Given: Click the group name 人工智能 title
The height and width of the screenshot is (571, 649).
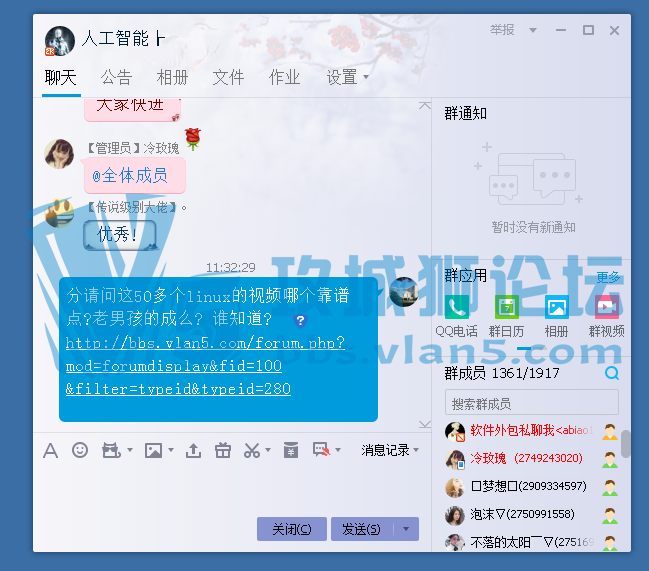Looking at the screenshot, I should click(x=124, y=38).
